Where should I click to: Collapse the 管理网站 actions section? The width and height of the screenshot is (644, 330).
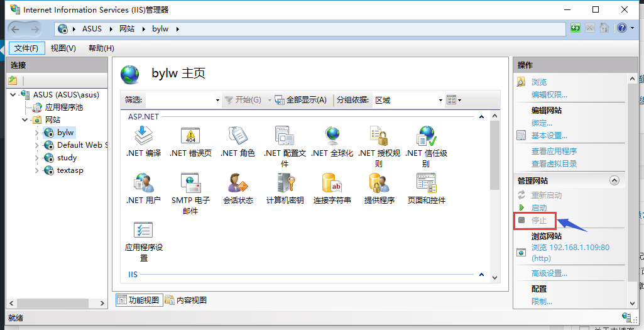pyautogui.click(x=614, y=180)
